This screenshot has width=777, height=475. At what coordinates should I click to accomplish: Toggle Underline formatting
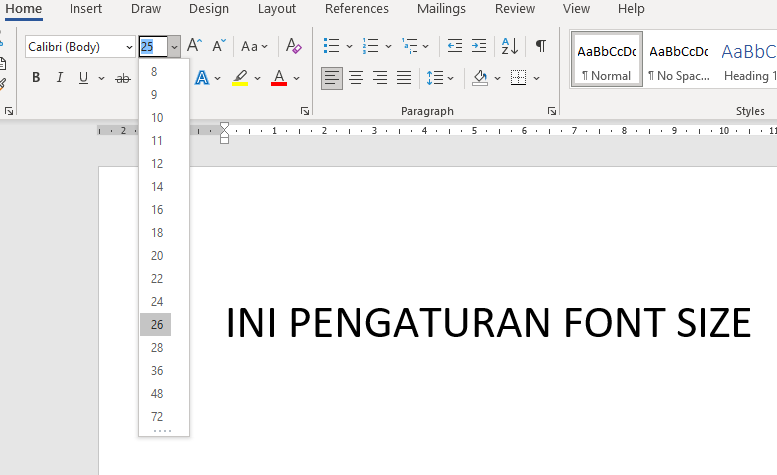(x=83, y=78)
